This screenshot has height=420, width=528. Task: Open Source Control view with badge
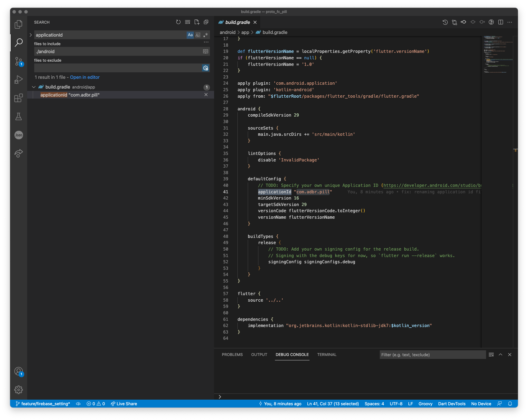[19, 61]
